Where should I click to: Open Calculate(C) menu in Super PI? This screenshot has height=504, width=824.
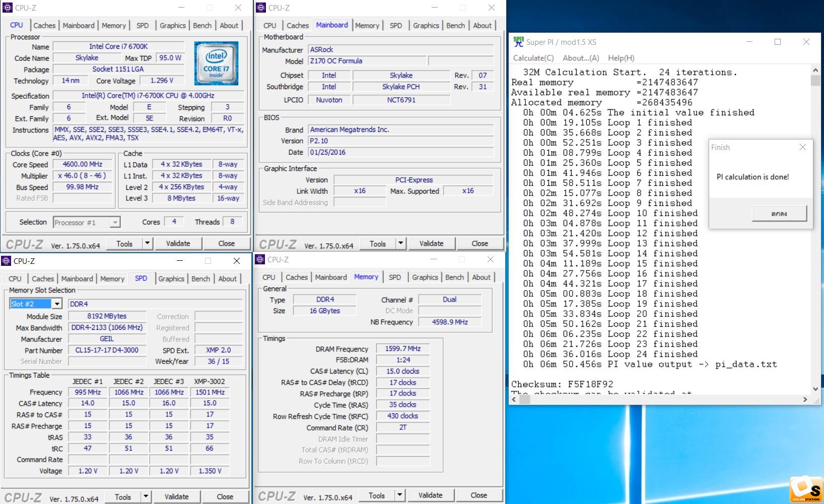tap(533, 58)
